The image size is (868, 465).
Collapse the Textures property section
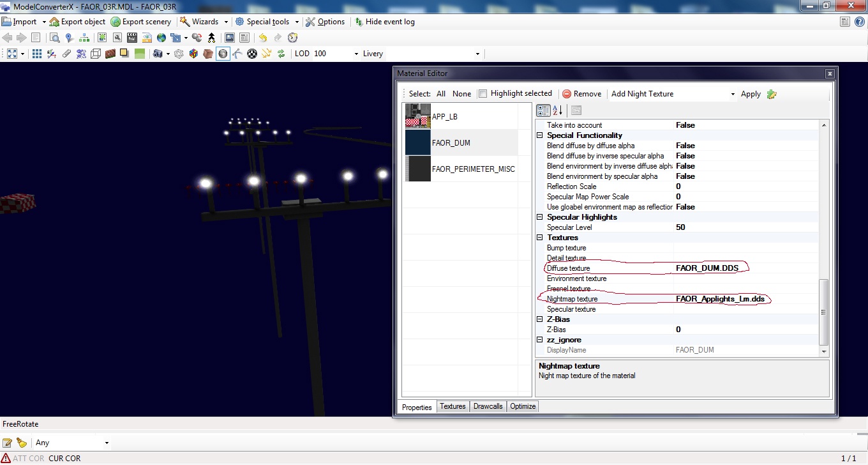[x=539, y=237]
